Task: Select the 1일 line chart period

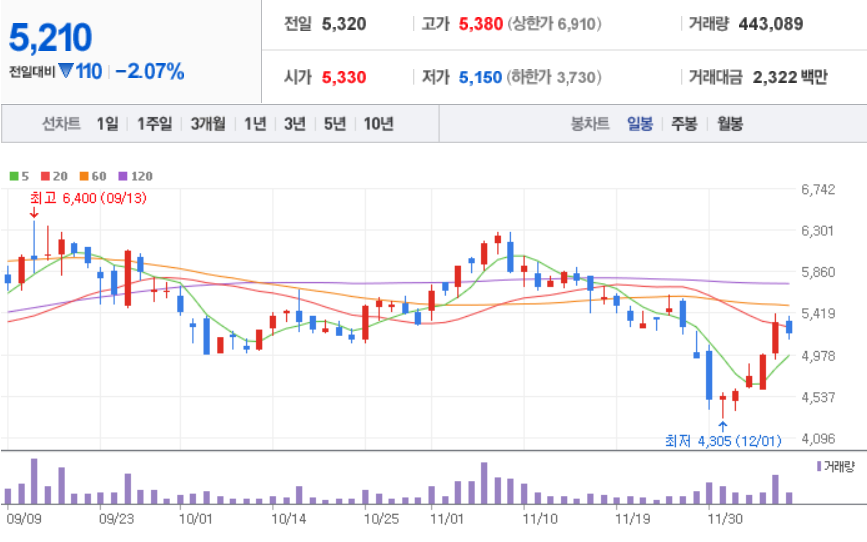Action: tap(107, 123)
